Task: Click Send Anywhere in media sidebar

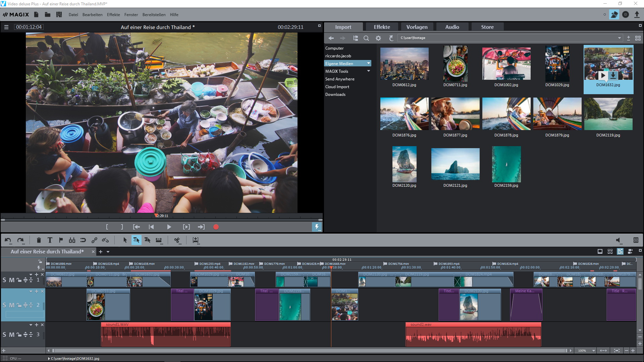Action: click(339, 79)
